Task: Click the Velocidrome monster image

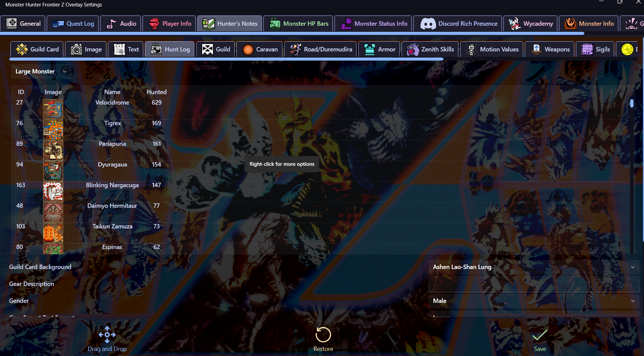Action: click(53, 109)
